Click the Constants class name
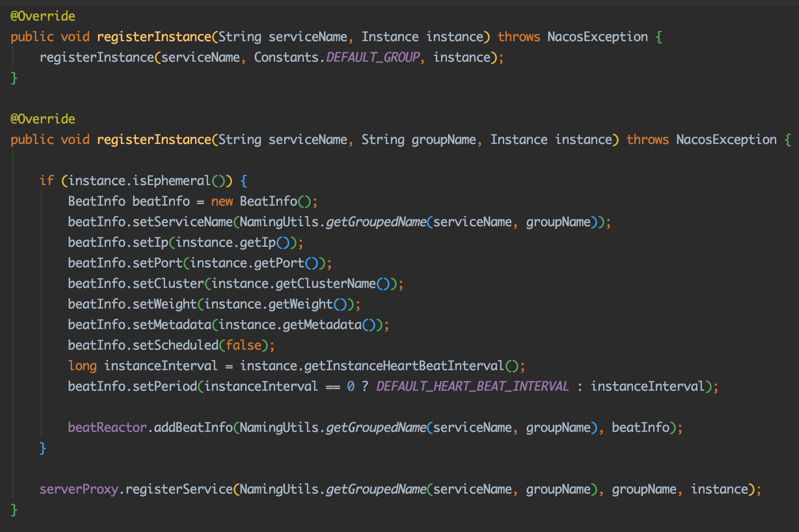This screenshot has height=532, width=799. click(x=286, y=57)
